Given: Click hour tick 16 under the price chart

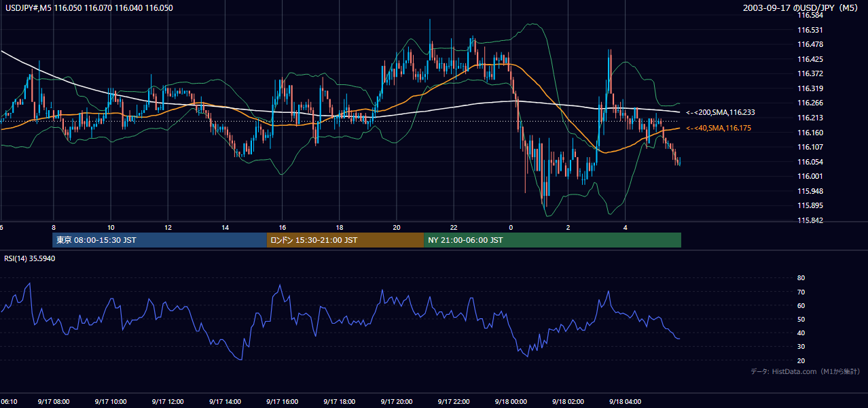Looking at the screenshot, I should click(282, 228).
